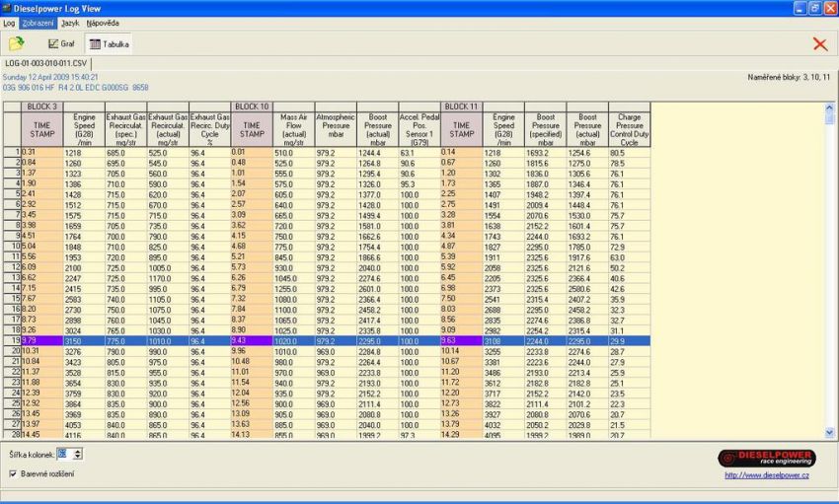Click the Šířka kolonek input field
This screenshot has width=839, height=504.
[x=64, y=454]
